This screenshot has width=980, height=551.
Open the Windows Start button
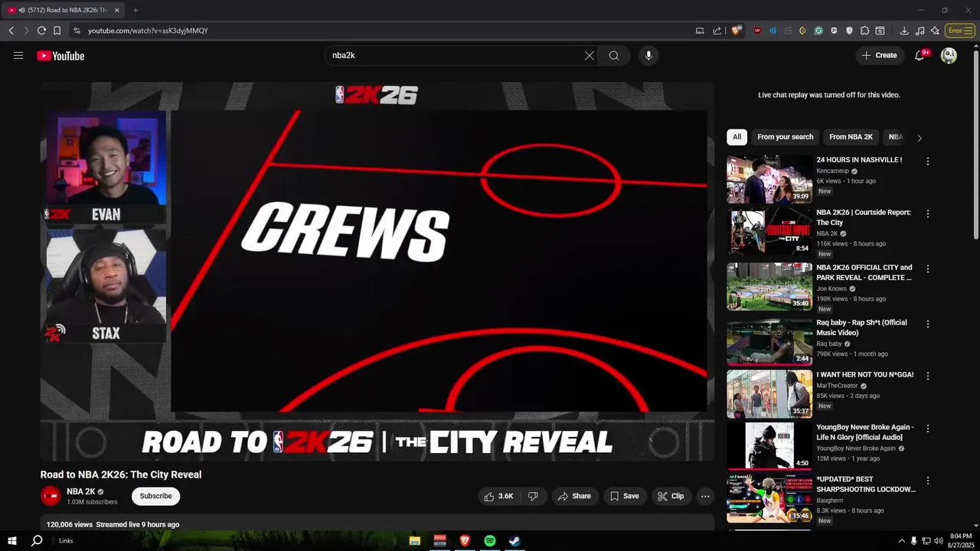(12, 541)
